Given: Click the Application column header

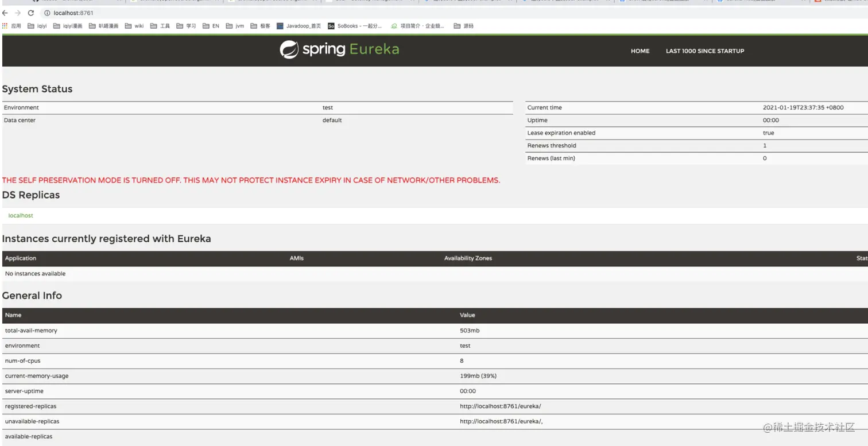Looking at the screenshot, I should (21, 258).
